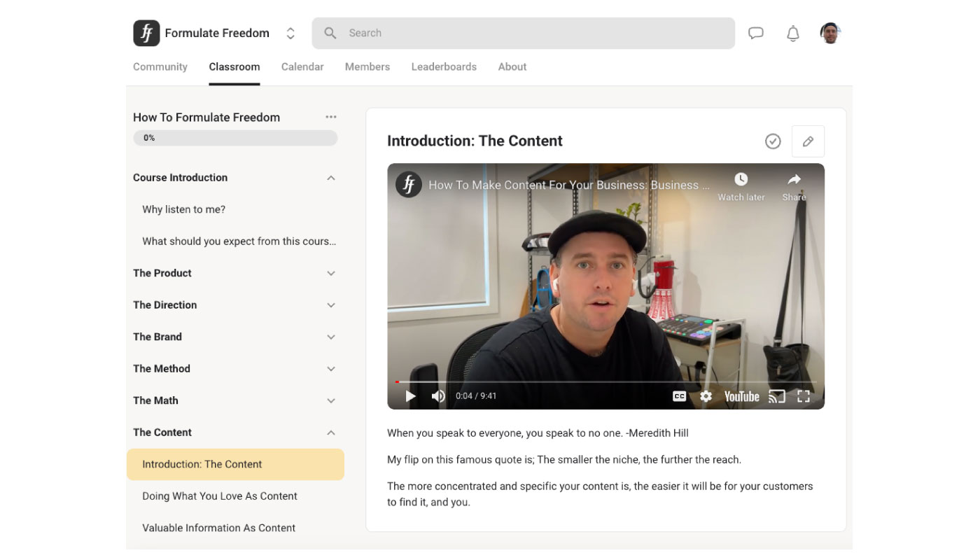
Task: Open the Leaderboards tab
Action: pyautogui.click(x=444, y=67)
